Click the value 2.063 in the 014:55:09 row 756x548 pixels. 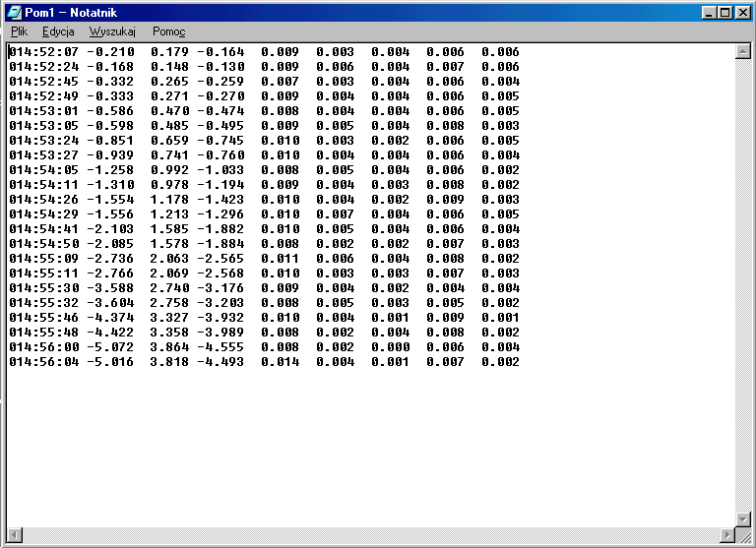[169, 259]
